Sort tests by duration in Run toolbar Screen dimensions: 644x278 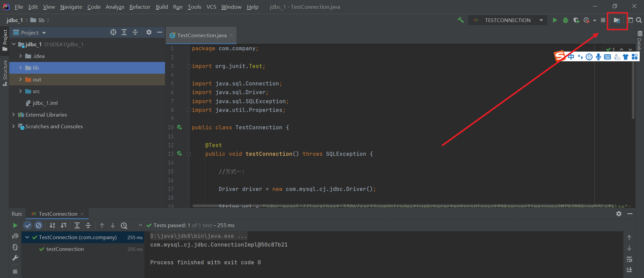pos(63,225)
